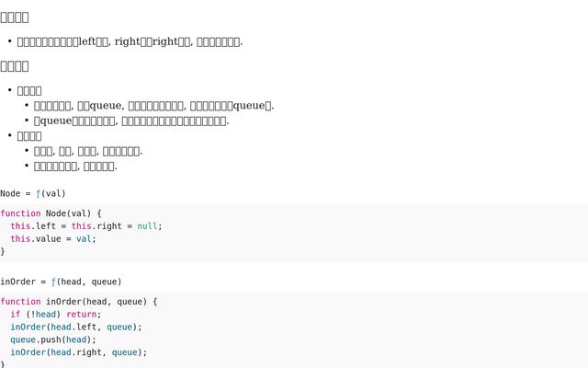Image resolution: width=588 pixels, height=368 pixels.
Task: Click the null keyword in Node code
Action: 147,225
